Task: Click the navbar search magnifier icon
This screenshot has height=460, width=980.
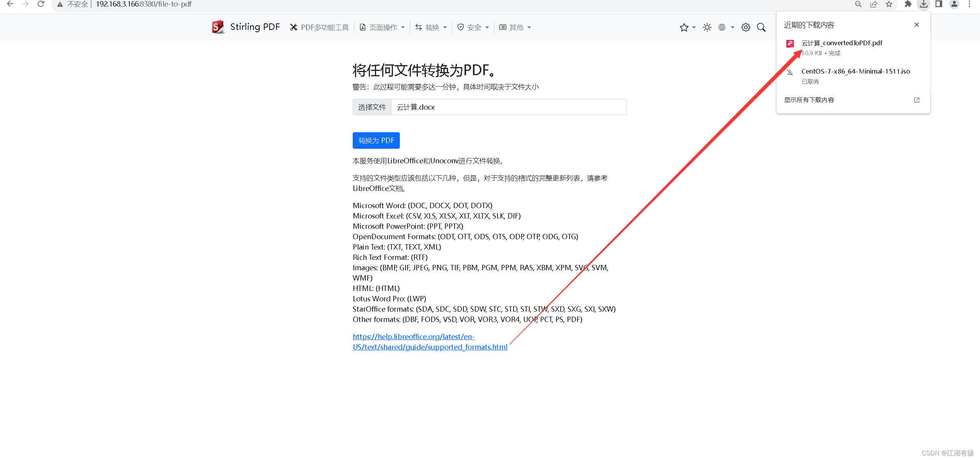Action: [x=761, y=27]
